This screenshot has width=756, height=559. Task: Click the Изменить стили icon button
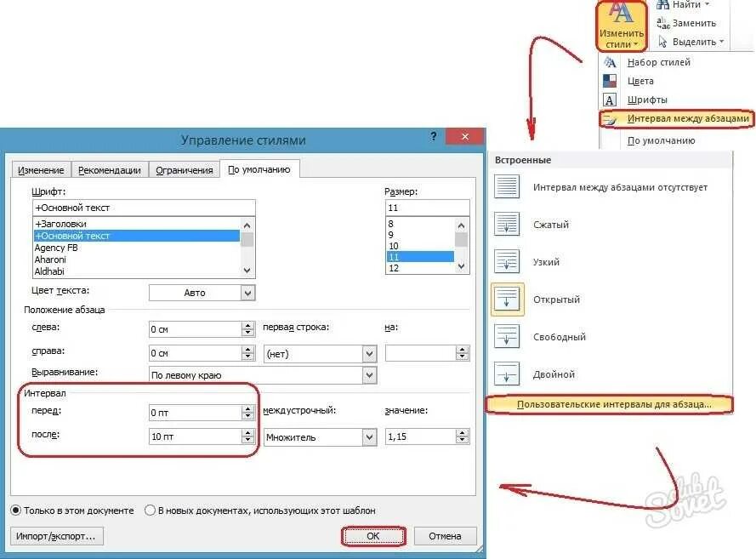tap(621, 25)
